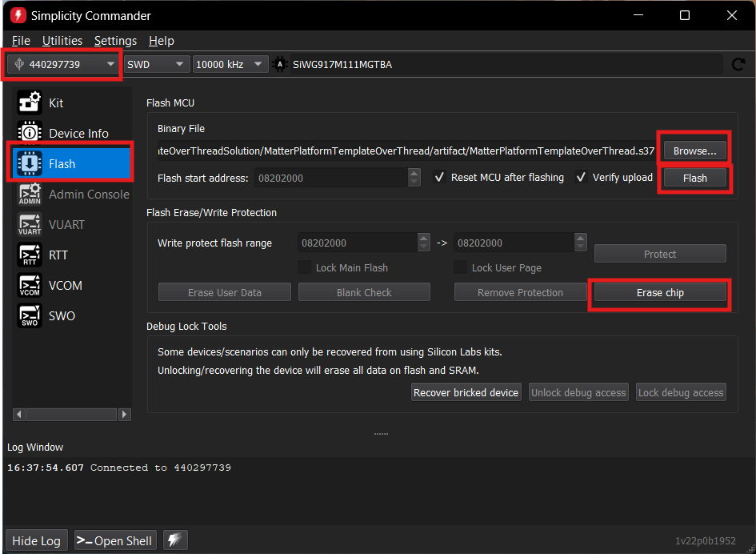The height and width of the screenshot is (554, 756).
Task: Click the refresh icon at top right
Action: 738,64
